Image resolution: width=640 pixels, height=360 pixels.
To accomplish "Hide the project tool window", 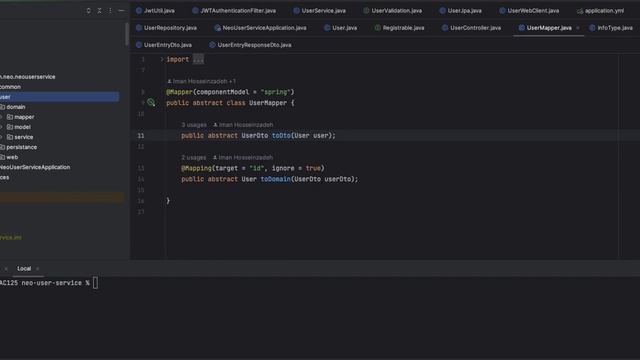I will (121, 11).
